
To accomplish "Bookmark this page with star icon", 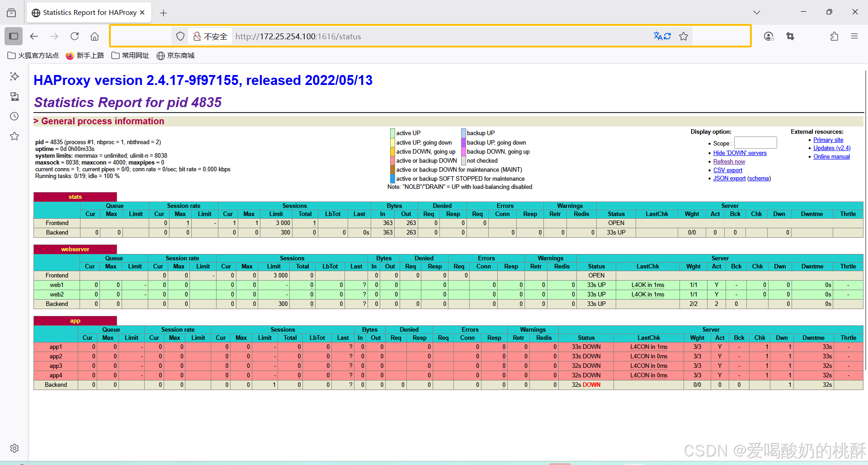I will [684, 36].
